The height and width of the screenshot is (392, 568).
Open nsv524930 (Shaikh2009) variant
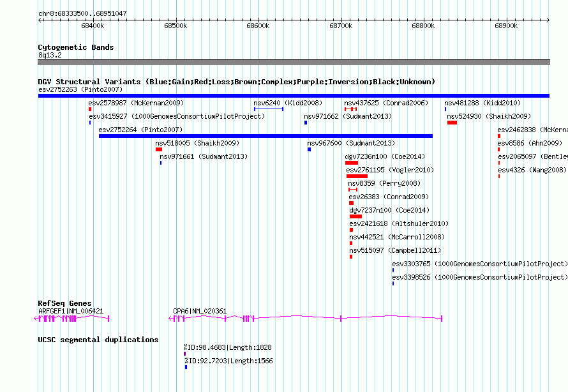coord(489,116)
